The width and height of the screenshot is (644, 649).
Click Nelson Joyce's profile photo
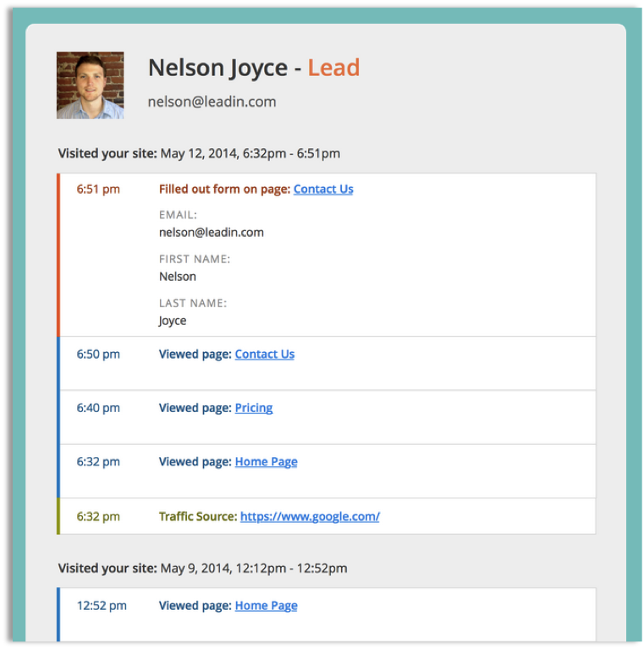(x=90, y=85)
